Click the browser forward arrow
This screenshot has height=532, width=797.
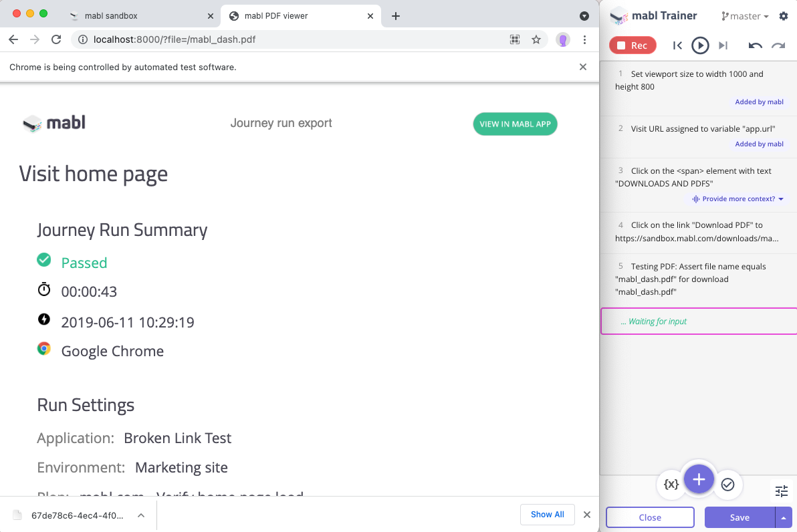click(x=35, y=39)
